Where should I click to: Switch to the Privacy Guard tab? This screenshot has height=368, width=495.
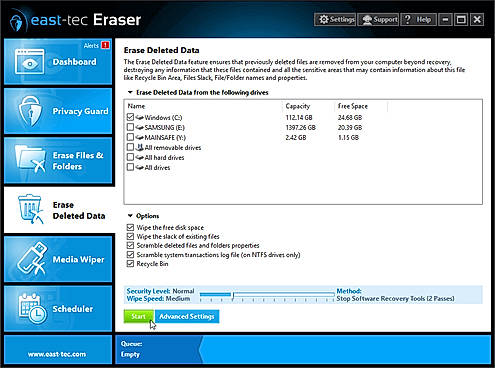(x=58, y=111)
